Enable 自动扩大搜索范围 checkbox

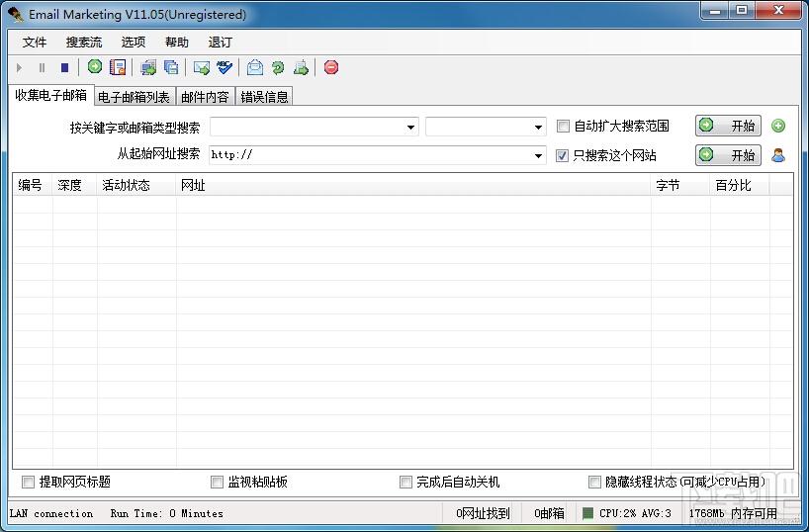(x=564, y=127)
